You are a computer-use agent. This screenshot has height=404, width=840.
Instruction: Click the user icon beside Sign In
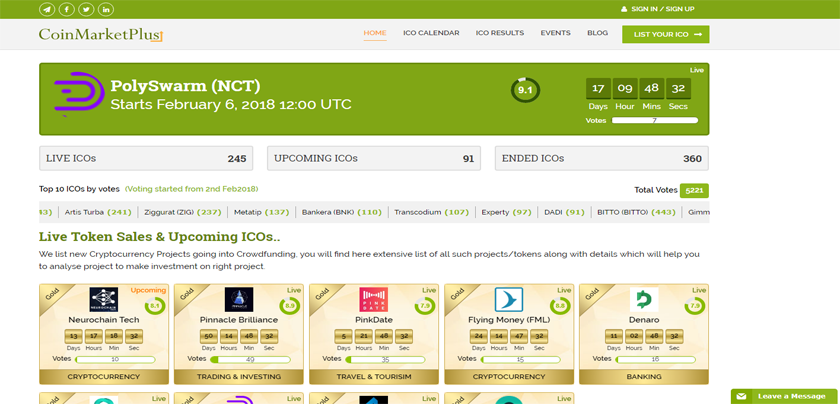[624, 9]
